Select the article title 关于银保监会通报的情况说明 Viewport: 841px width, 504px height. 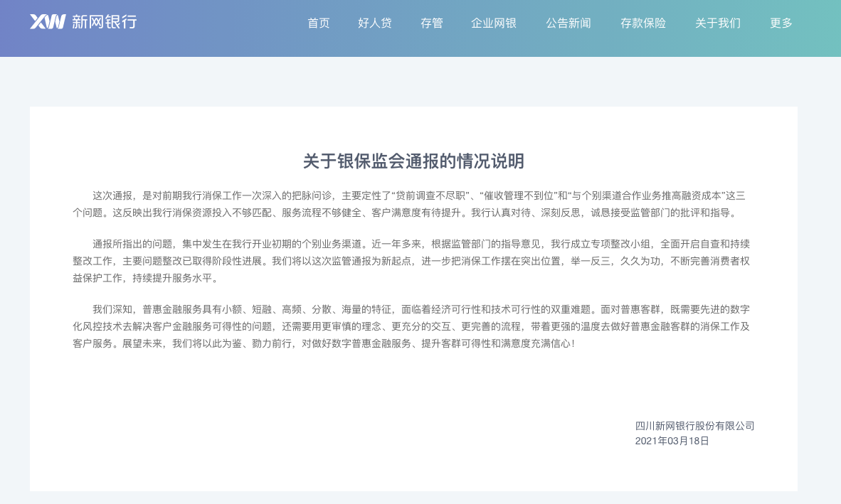[413, 161]
